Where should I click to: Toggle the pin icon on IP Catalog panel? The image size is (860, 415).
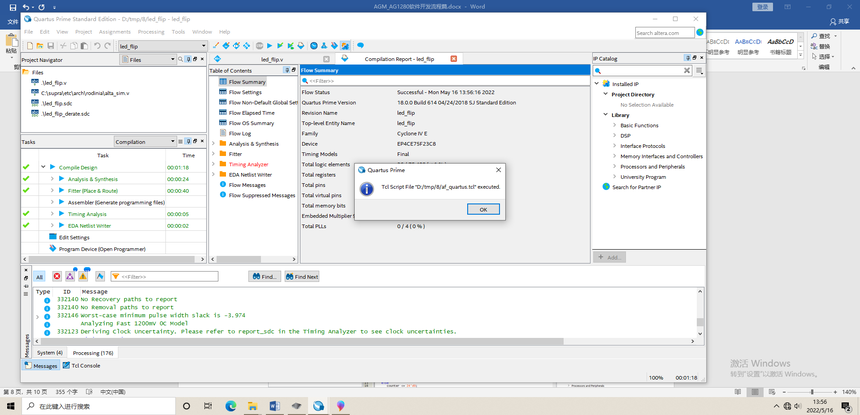click(x=687, y=58)
